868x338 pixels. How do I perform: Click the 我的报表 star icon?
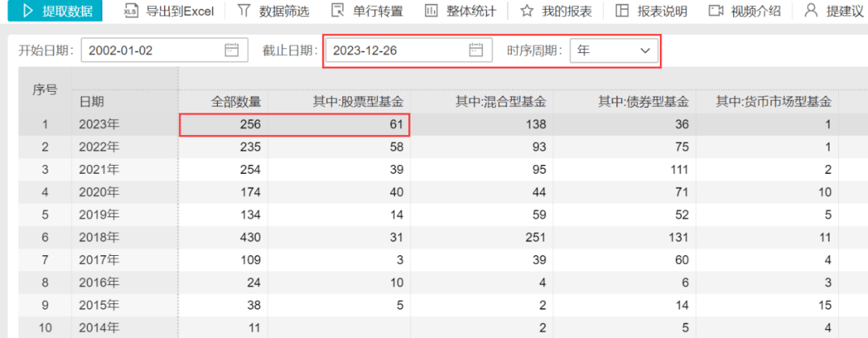[527, 10]
